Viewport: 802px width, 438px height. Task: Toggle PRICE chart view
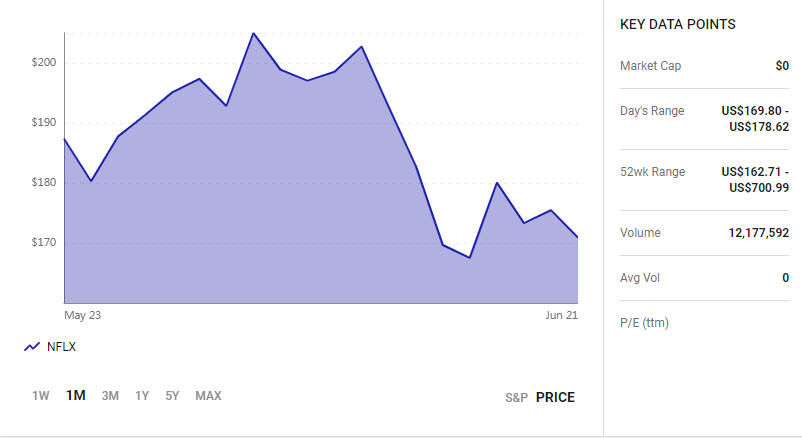coord(555,398)
